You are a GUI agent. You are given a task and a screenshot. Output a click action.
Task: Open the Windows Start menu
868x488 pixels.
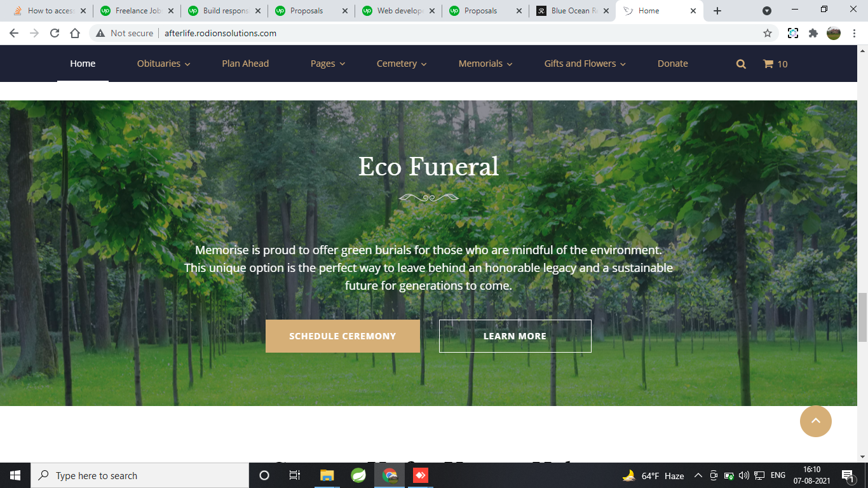point(15,475)
